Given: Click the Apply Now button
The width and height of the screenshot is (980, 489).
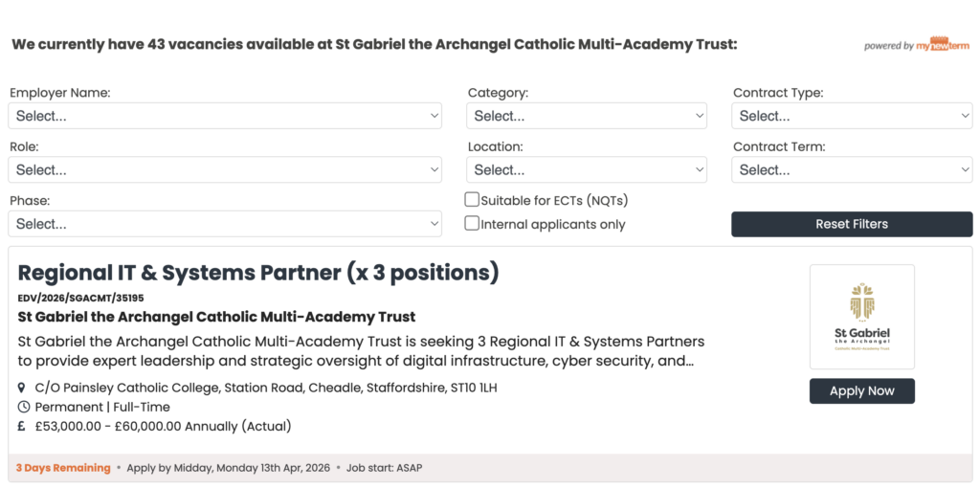Looking at the screenshot, I should 862,390.
